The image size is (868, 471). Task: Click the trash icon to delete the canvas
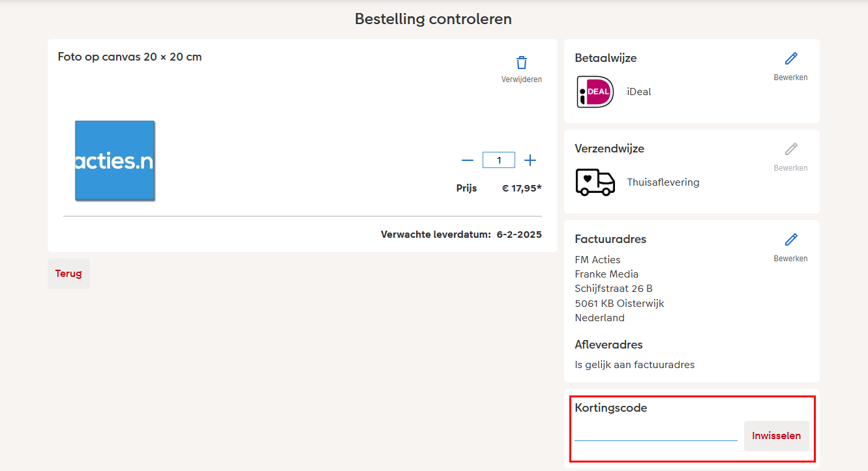[x=521, y=62]
